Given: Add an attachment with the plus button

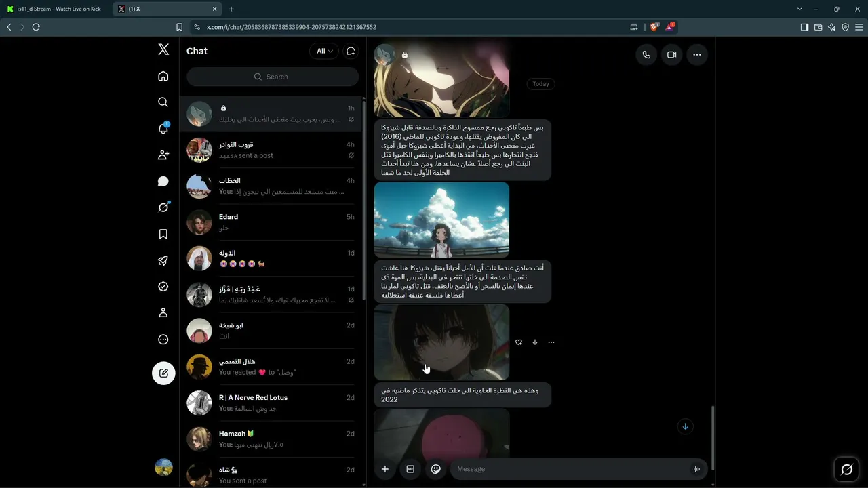Looking at the screenshot, I should click(384, 469).
